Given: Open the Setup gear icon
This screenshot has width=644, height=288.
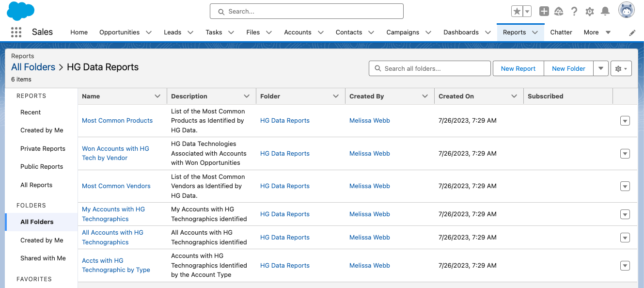Looking at the screenshot, I should pyautogui.click(x=590, y=11).
